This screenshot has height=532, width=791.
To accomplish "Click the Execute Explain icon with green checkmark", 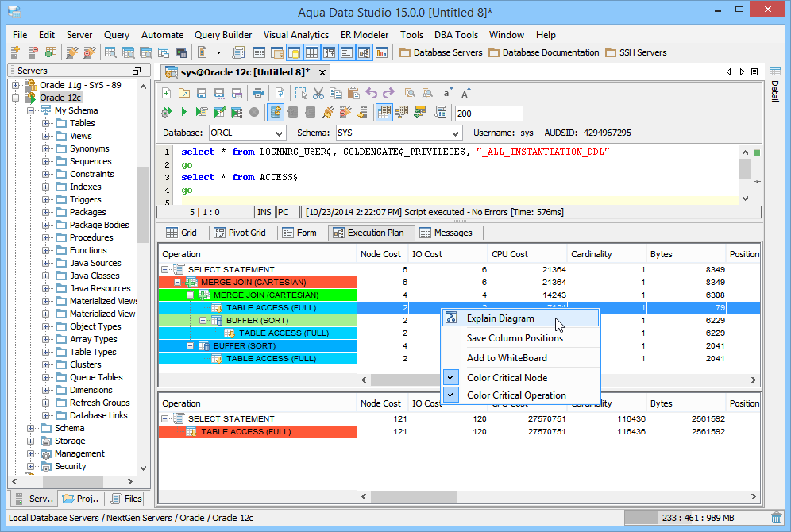I will click(x=219, y=112).
